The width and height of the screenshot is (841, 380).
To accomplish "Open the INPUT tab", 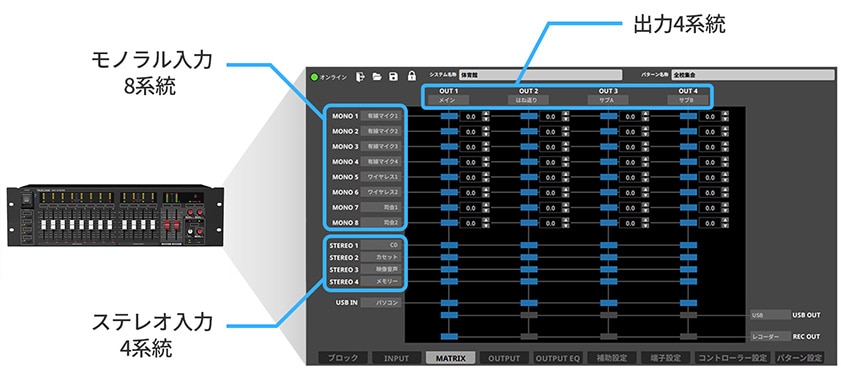I will coord(396,358).
